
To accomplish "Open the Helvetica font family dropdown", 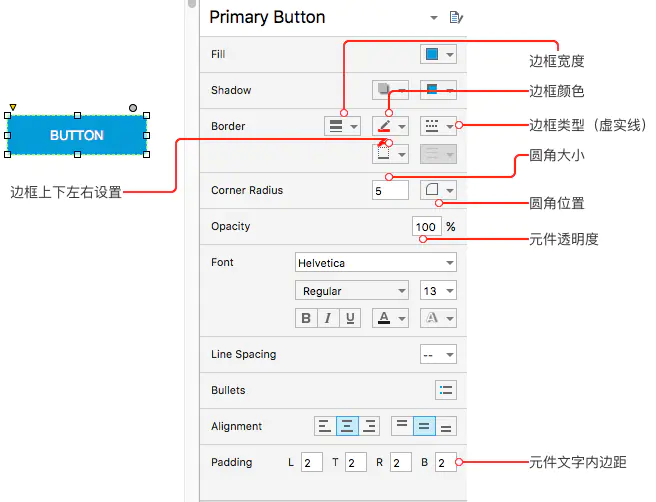I will click(376, 263).
